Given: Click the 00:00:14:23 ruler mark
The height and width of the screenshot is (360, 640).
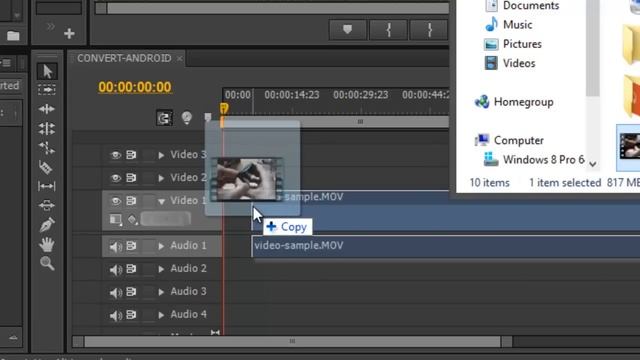Looking at the screenshot, I should (x=292, y=95).
